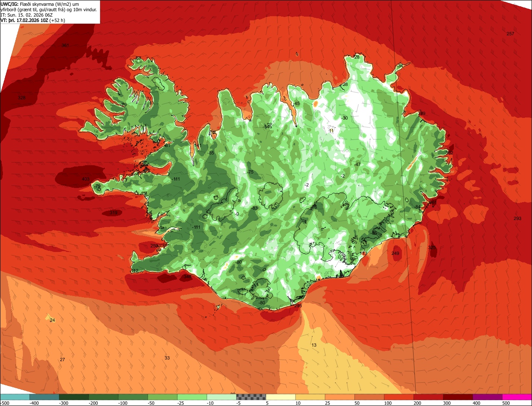Select the red 200 to 300 legend swatch
The width and height of the screenshot is (532, 406).
click(428, 397)
